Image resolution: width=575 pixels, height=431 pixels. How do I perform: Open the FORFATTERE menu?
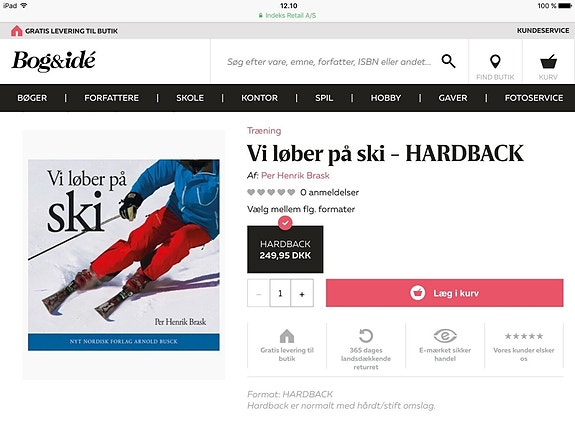coord(111,98)
